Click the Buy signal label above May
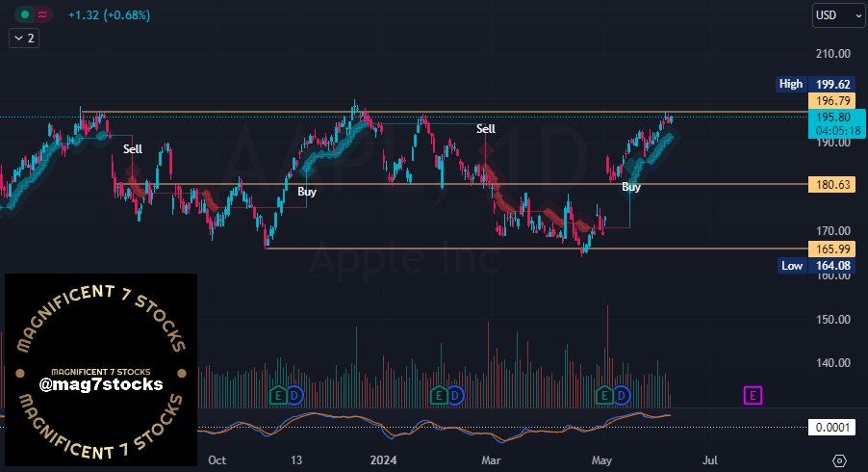Screen dimensions: 868x472 click(x=631, y=187)
